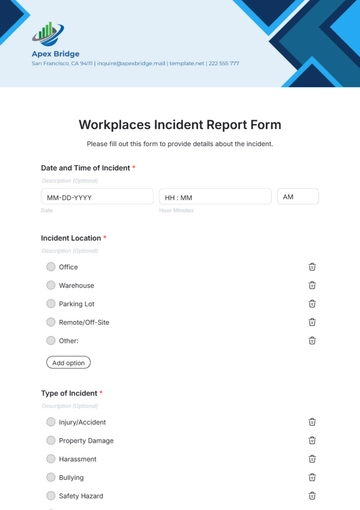This screenshot has width=360, height=510.
Task: Open the AM/PM selector
Action: [298, 197]
